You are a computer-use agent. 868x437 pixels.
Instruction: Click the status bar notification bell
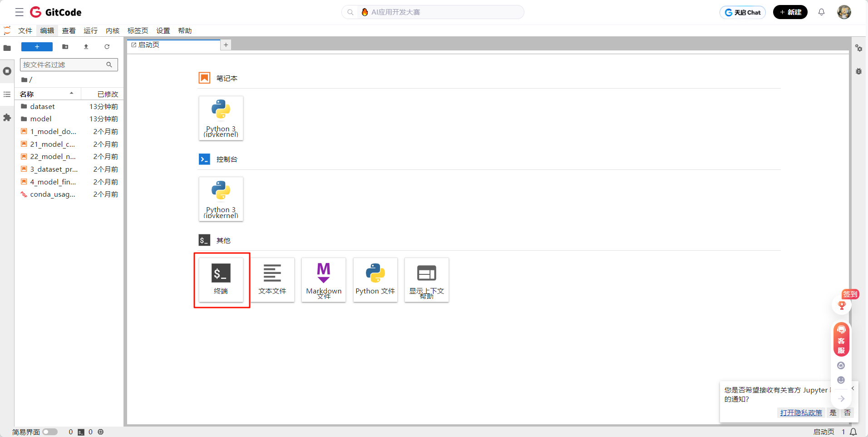(x=853, y=432)
